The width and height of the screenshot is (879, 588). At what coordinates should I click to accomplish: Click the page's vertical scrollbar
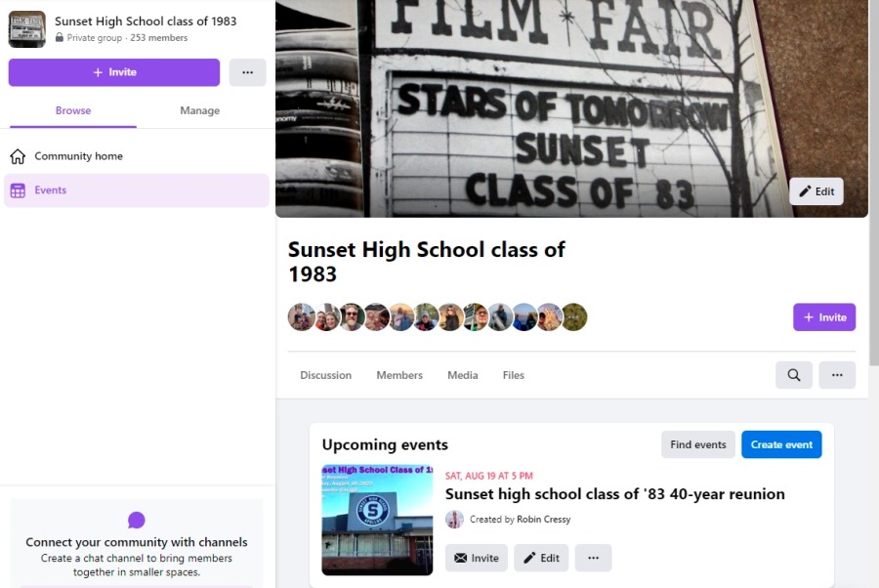point(874,183)
